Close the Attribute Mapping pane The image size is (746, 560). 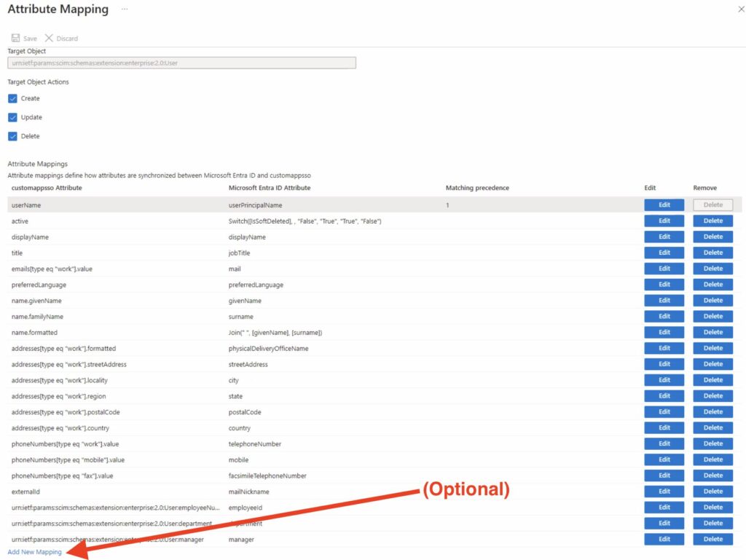point(740,9)
